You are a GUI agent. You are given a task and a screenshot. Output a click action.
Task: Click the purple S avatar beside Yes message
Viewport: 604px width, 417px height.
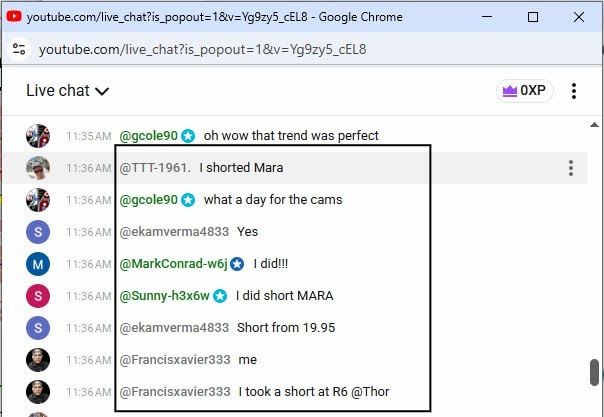[x=38, y=232]
